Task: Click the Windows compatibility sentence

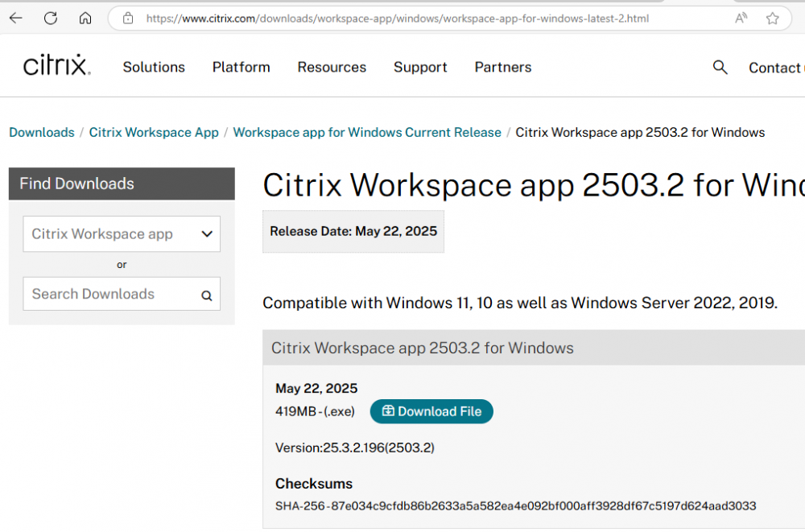Action: tap(519, 303)
